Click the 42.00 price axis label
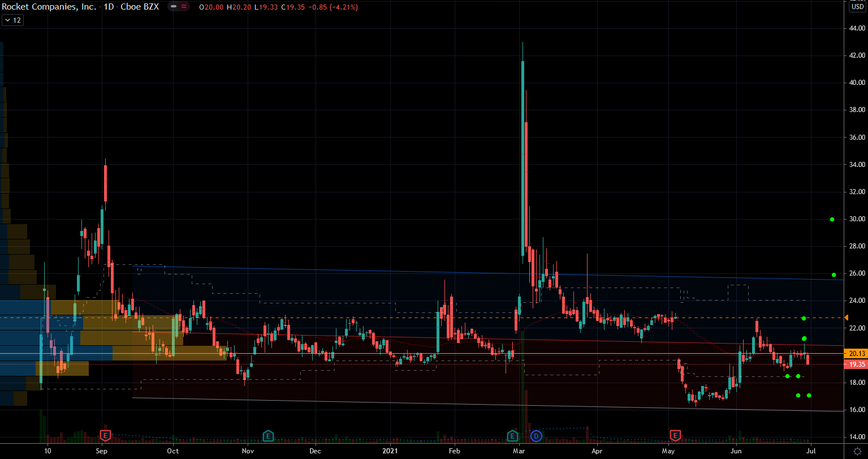Viewport: 868px width, 459px height. tap(856, 55)
